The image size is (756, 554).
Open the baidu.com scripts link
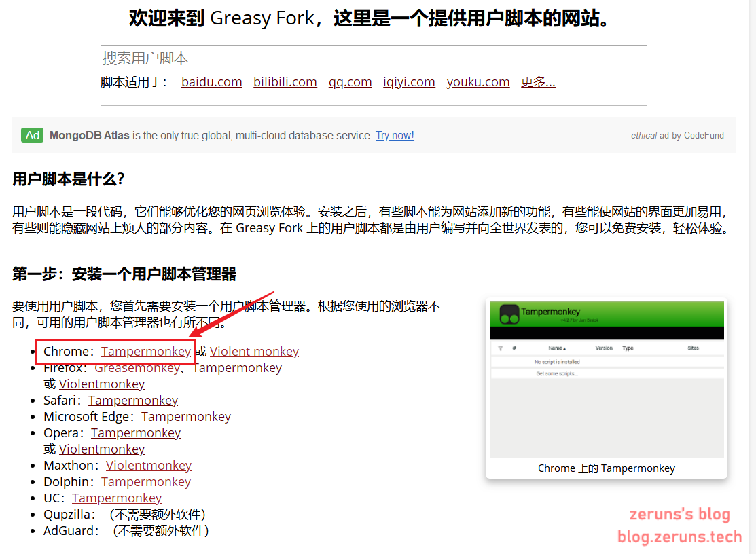212,82
